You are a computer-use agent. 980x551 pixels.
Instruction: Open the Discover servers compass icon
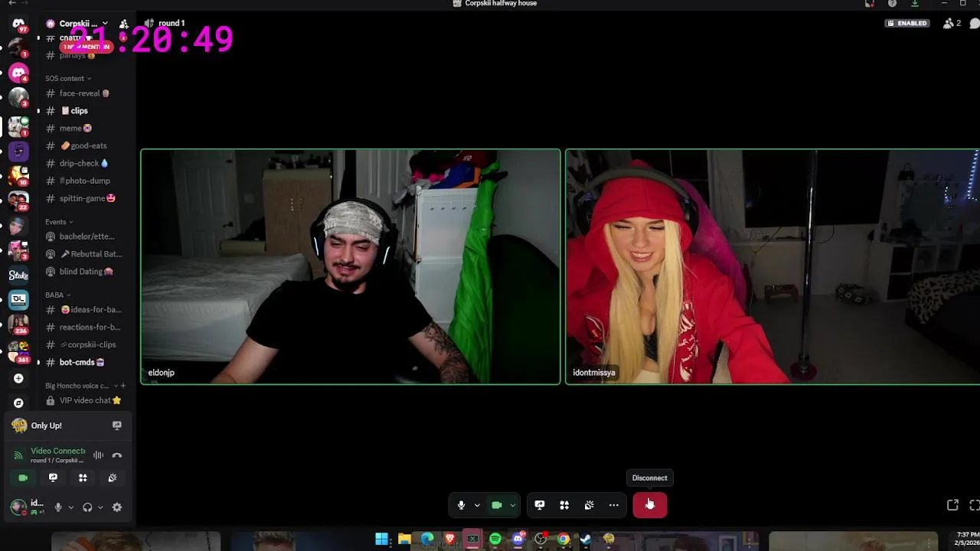[18, 403]
